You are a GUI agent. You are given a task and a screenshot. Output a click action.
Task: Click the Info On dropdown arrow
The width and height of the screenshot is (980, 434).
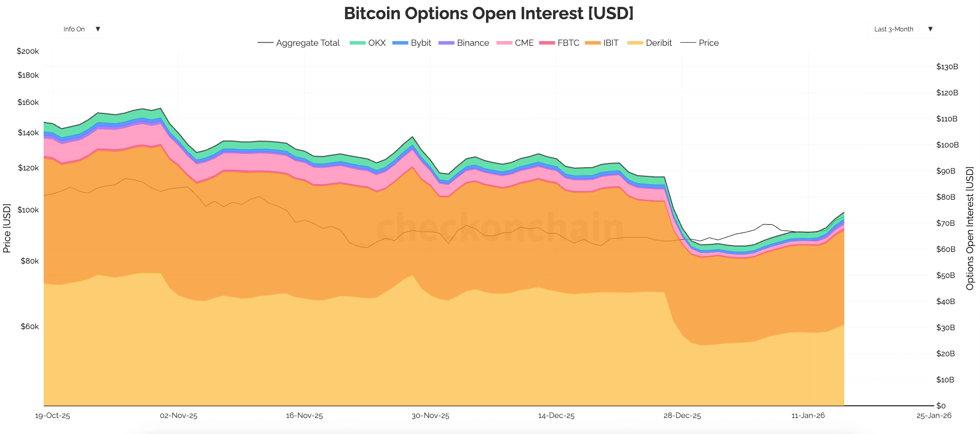click(x=98, y=29)
